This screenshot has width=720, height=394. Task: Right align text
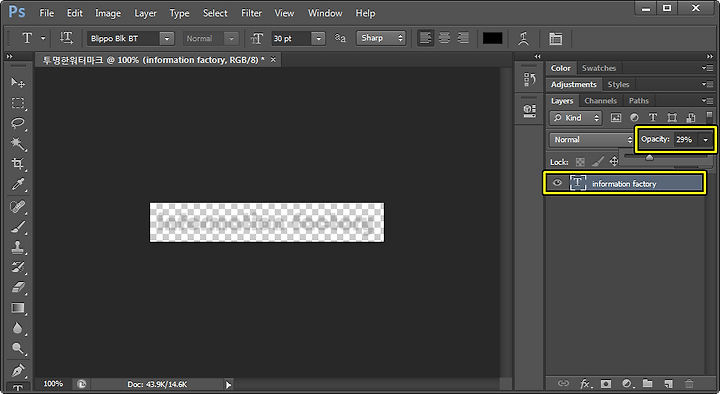463,38
